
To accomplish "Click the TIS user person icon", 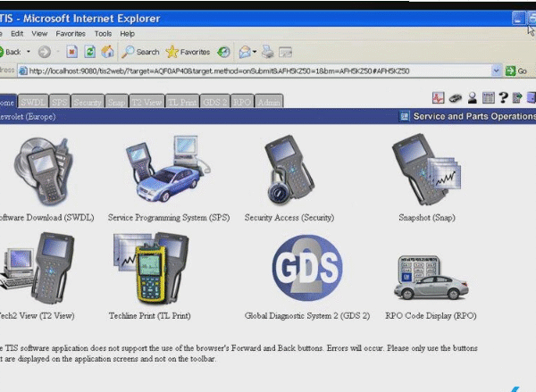I will coord(473,97).
